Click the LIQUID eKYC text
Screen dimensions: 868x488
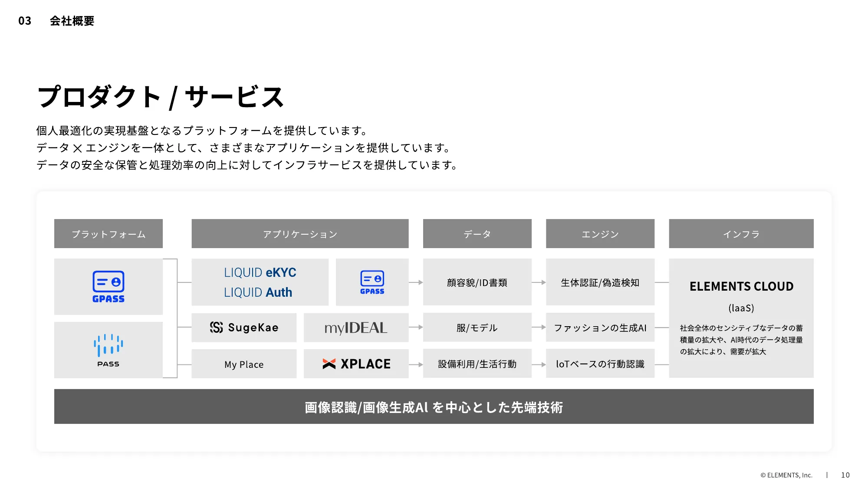coord(260,272)
